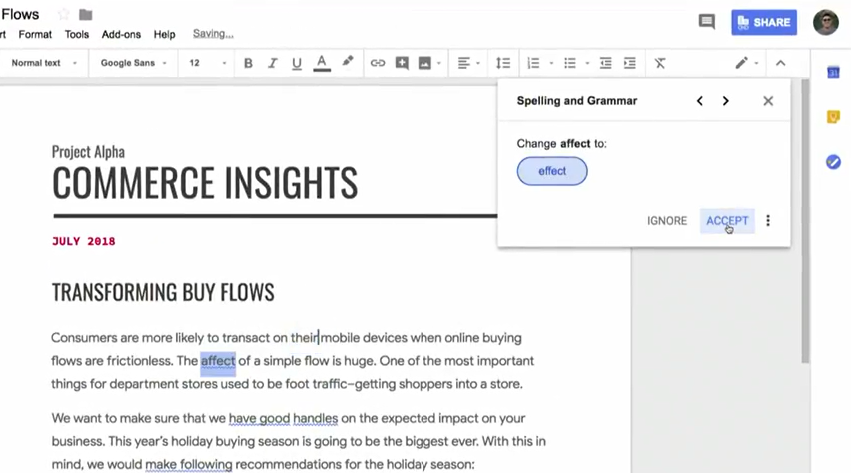The height and width of the screenshot is (473, 851).
Task: Accept the spelling suggestion
Action: coord(727,221)
